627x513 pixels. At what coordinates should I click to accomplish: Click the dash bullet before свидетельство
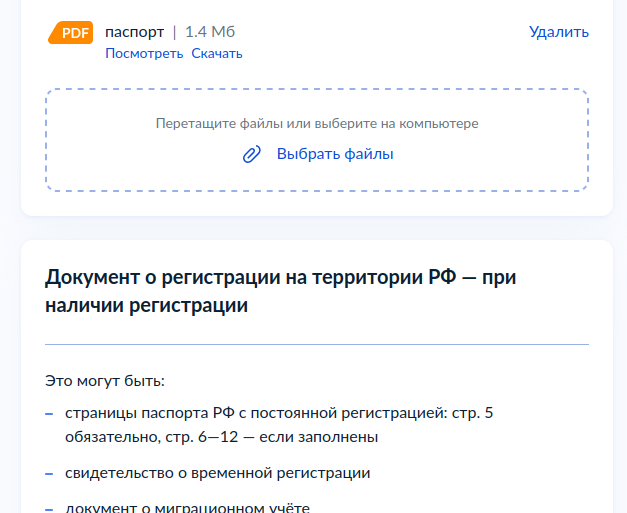(x=49, y=474)
